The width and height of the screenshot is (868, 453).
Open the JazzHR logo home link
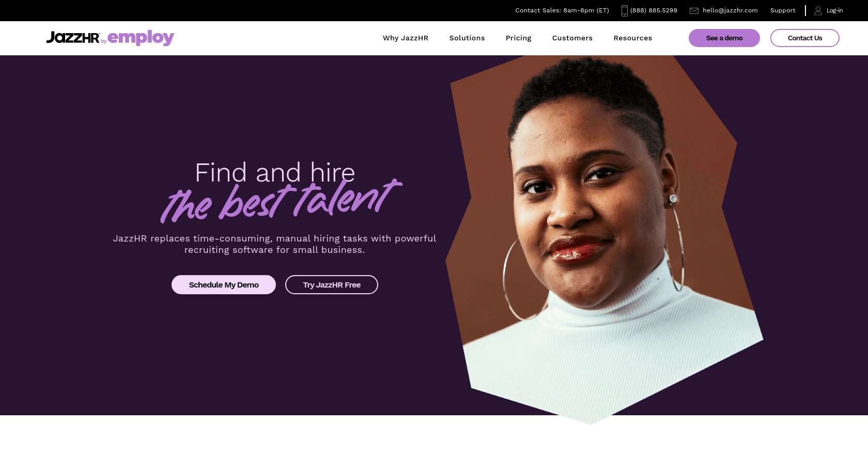(73, 38)
